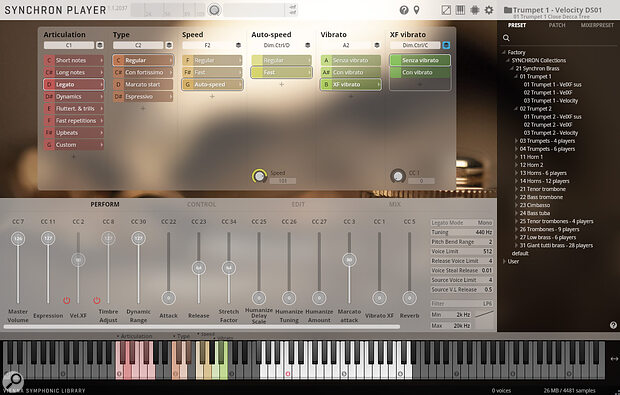Click the help question mark icon in header
Viewport: 620px width, 395px height.
pyautogui.click(x=404, y=10)
